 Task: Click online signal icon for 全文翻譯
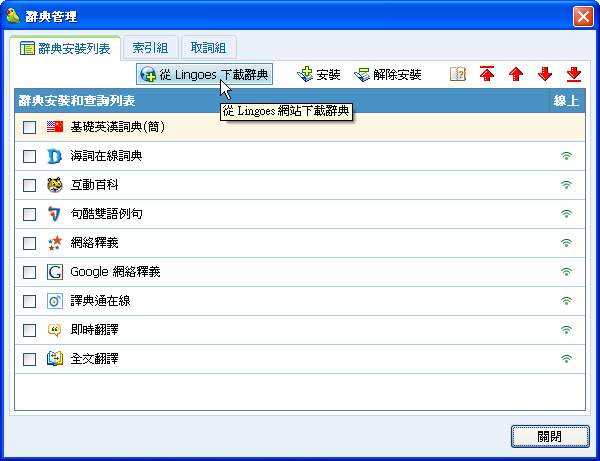coord(566,359)
